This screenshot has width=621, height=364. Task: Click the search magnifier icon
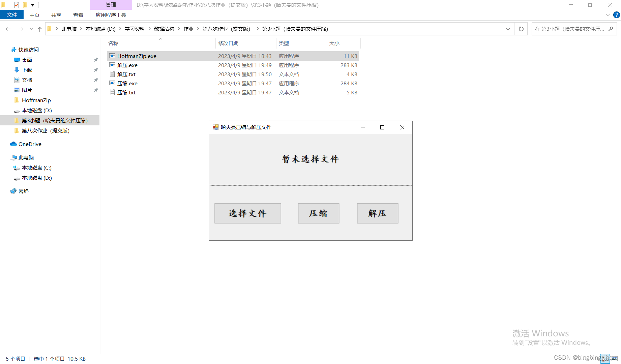(611, 29)
